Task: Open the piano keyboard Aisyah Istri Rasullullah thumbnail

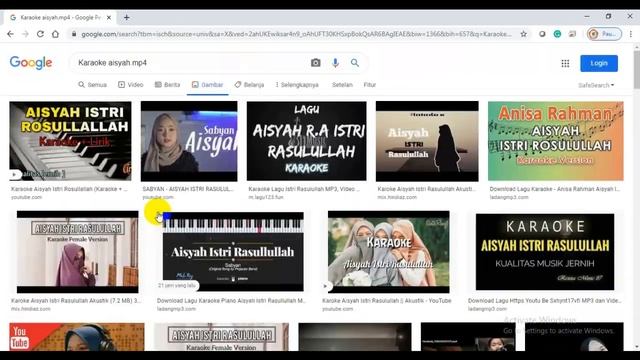Action: [233, 251]
